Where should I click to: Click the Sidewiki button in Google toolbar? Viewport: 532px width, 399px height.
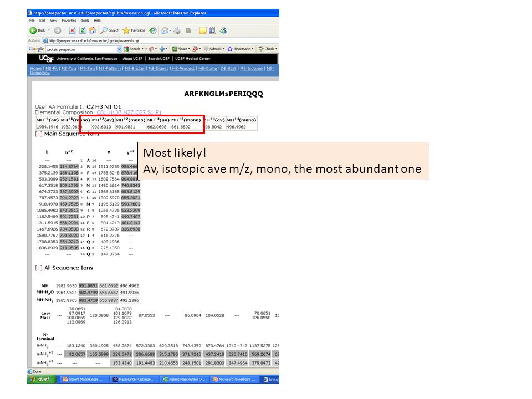[213, 49]
